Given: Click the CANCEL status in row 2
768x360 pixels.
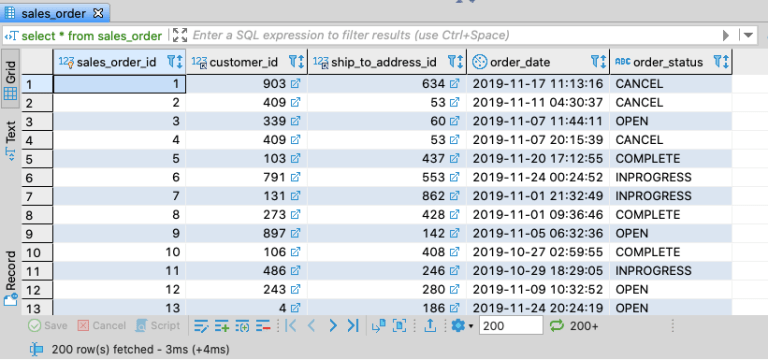Looking at the screenshot, I should pos(639,102).
